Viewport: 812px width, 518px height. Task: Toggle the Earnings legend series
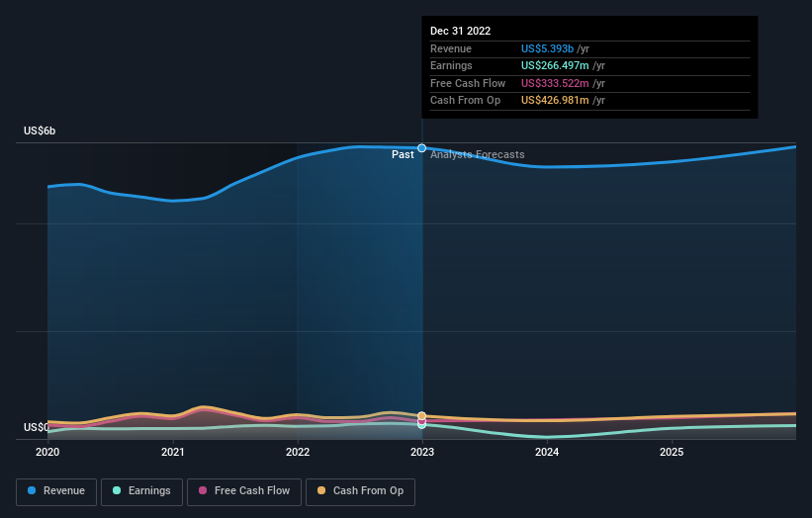point(141,491)
